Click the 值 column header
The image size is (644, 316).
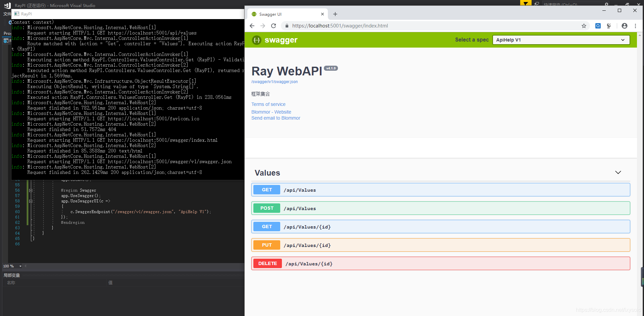(110, 282)
